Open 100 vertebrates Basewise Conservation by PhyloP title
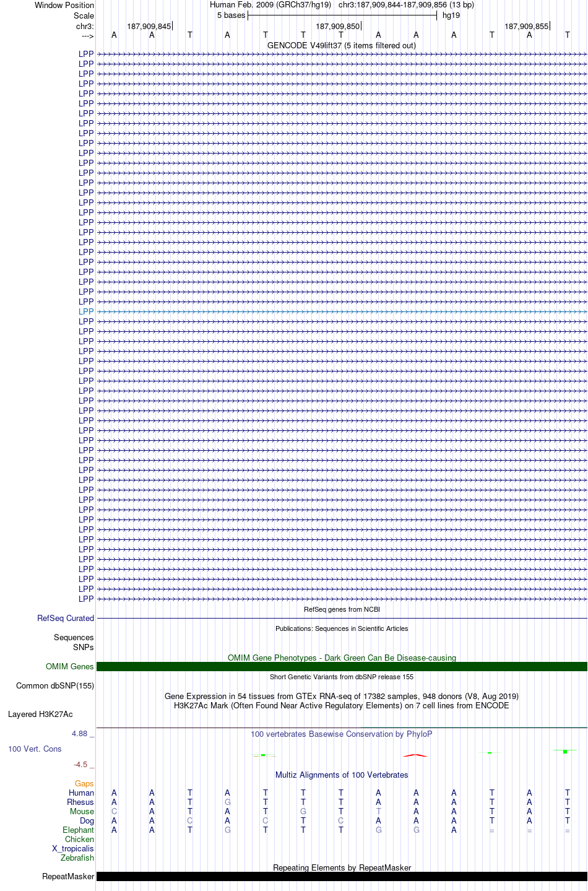 tap(342, 734)
